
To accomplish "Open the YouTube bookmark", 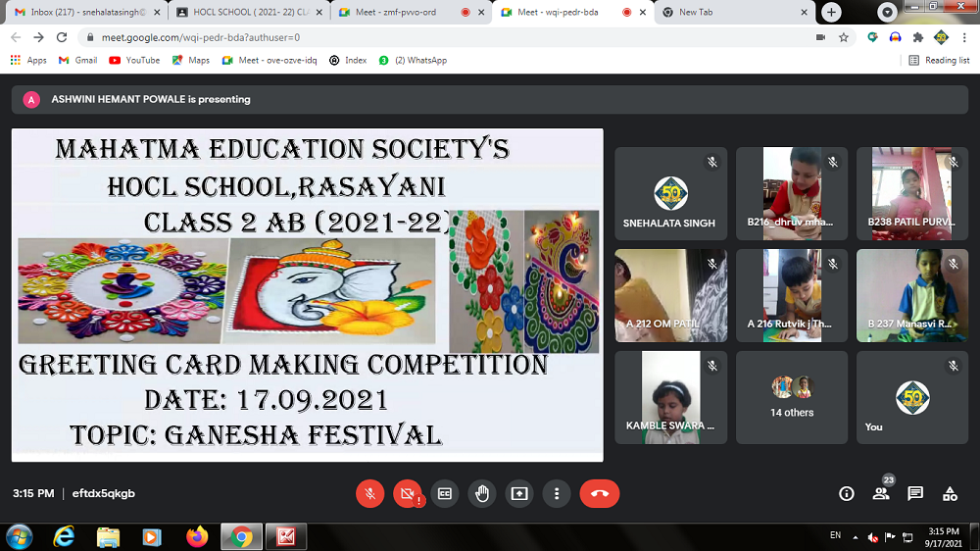I will pos(134,60).
